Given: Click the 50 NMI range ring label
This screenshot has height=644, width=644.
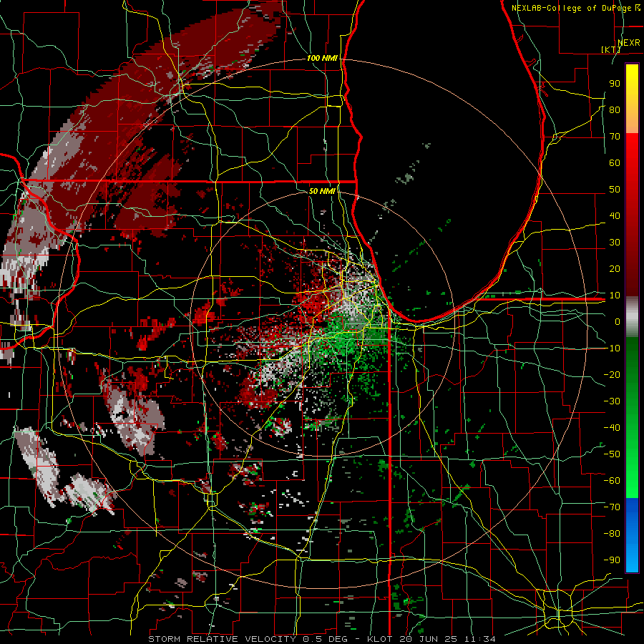Looking at the screenshot, I should tap(322, 191).
